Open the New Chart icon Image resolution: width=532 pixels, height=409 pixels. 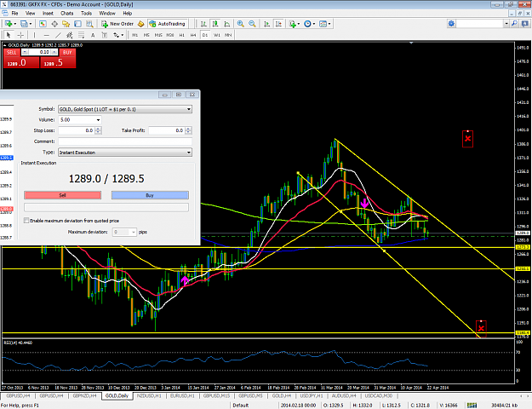pyautogui.click(x=8, y=24)
